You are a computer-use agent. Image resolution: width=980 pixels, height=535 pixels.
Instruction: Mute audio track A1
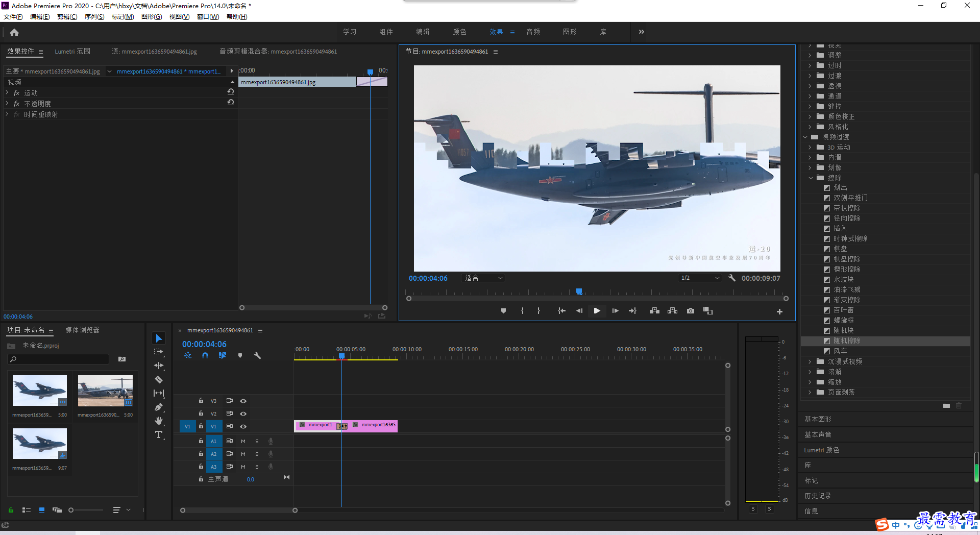click(243, 441)
